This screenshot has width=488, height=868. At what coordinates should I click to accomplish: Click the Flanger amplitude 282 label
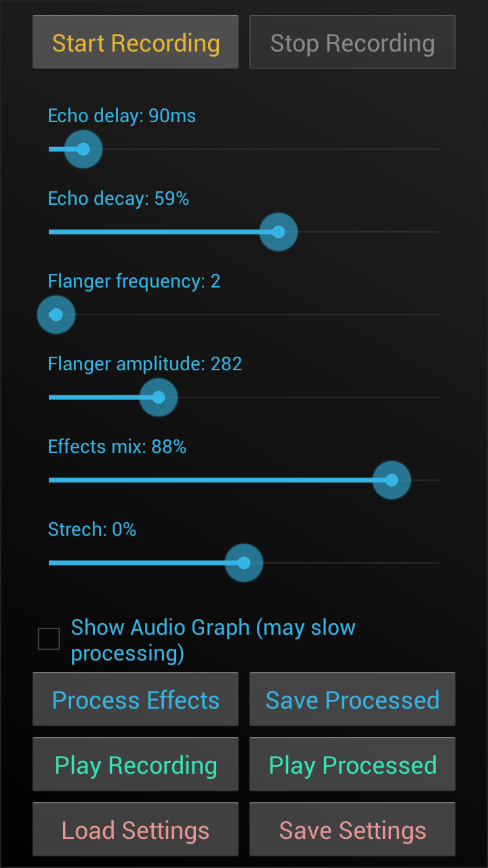coord(145,364)
